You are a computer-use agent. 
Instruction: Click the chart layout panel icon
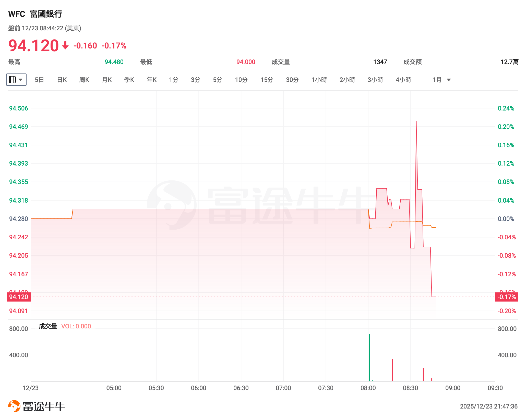pos(12,80)
